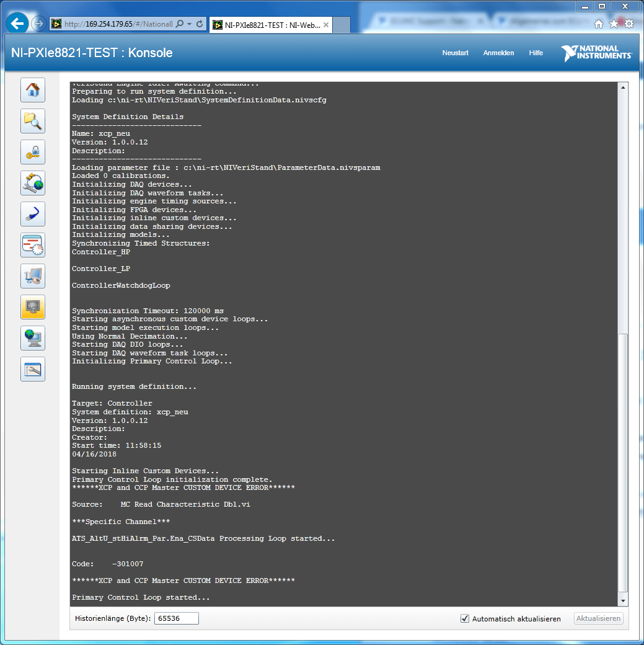Screen dimensions: 644x645
Task: Click the system settings computer icon
Action: [32, 276]
